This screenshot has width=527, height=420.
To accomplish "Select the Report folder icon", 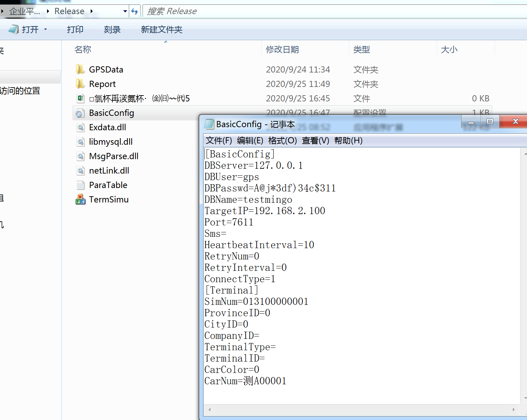I will [x=80, y=84].
